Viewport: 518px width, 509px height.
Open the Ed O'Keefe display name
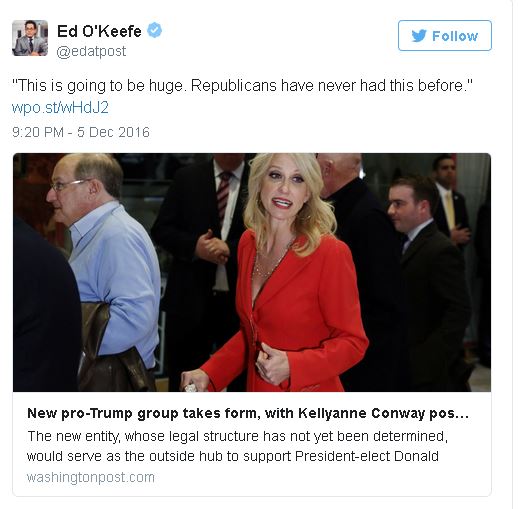coord(99,31)
